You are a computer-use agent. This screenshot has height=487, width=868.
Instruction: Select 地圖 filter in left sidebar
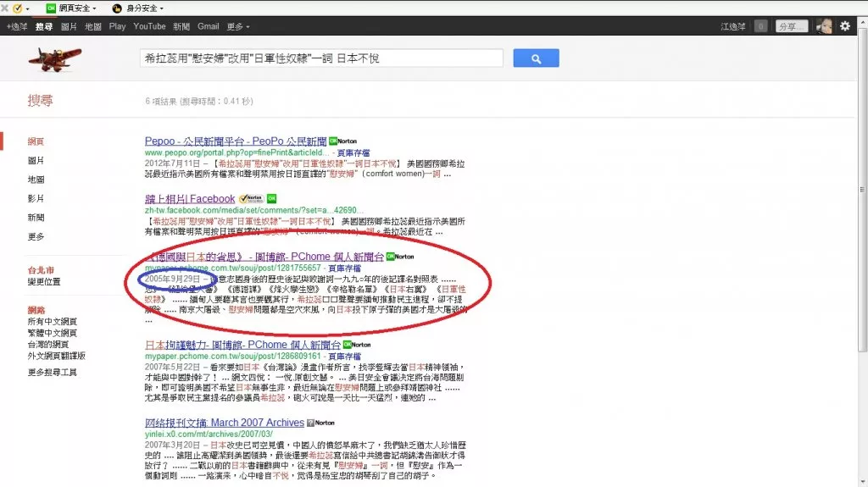coord(36,180)
